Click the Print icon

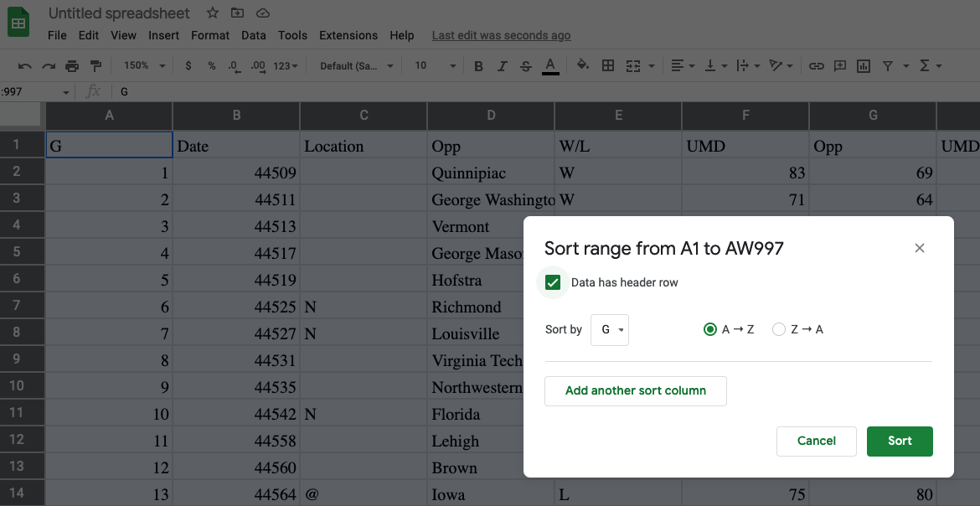coord(72,65)
